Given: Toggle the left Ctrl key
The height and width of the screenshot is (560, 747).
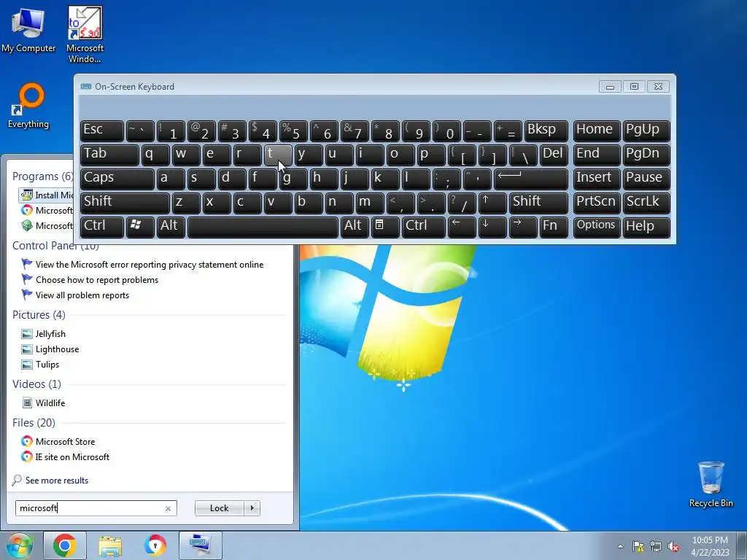Looking at the screenshot, I should (102, 227).
